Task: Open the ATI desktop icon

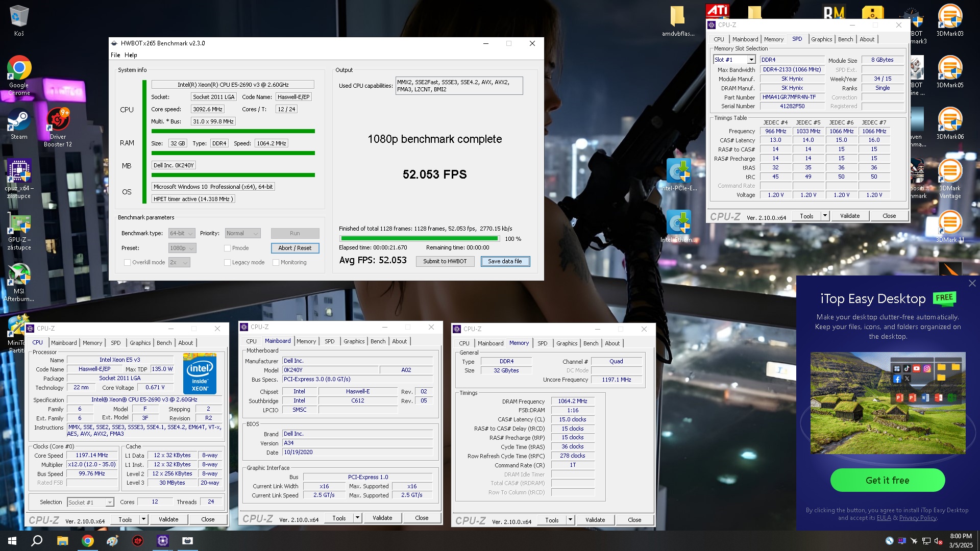Action: (717, 10)
